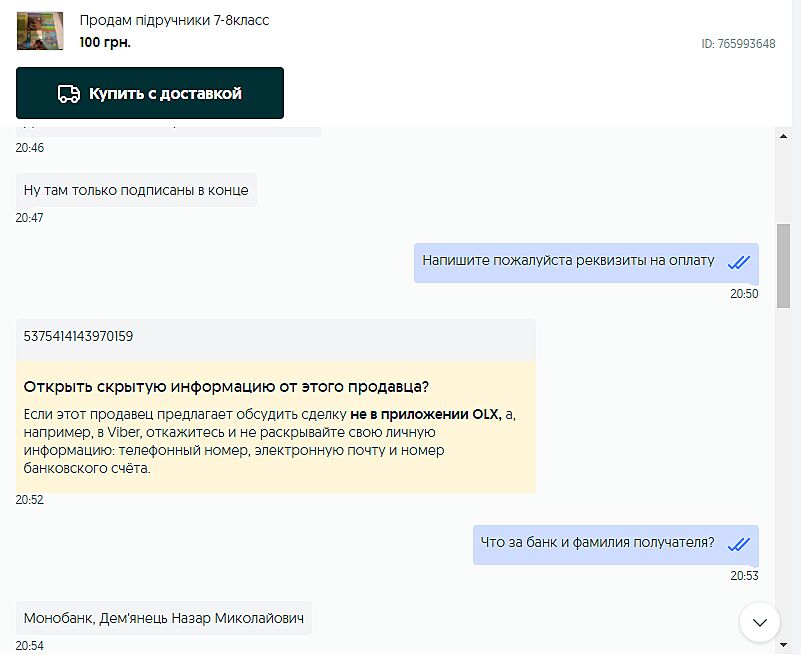Click the "Монобанк, Дем'янець Назар Миколайович" message
The height and width of the screenshot is (655, 801).
point(164,618)
